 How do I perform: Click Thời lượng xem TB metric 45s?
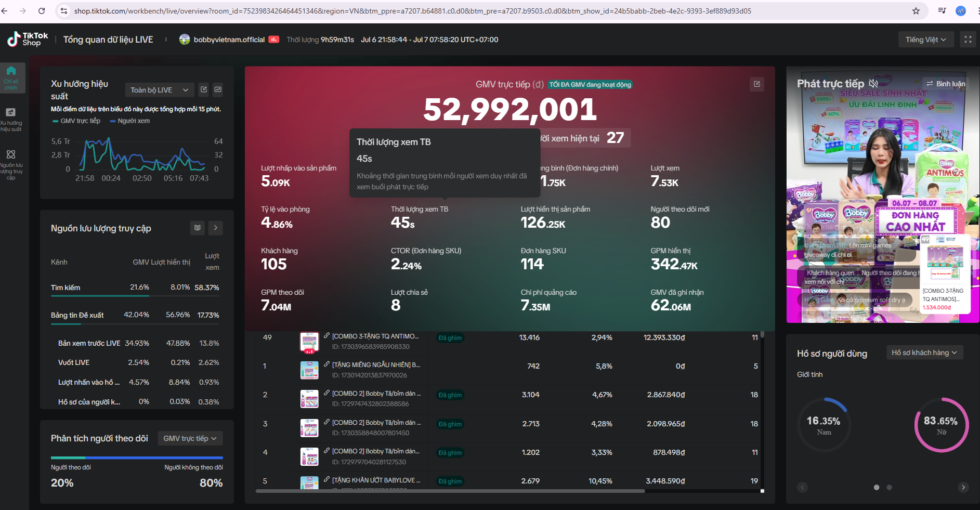(420, 217)
